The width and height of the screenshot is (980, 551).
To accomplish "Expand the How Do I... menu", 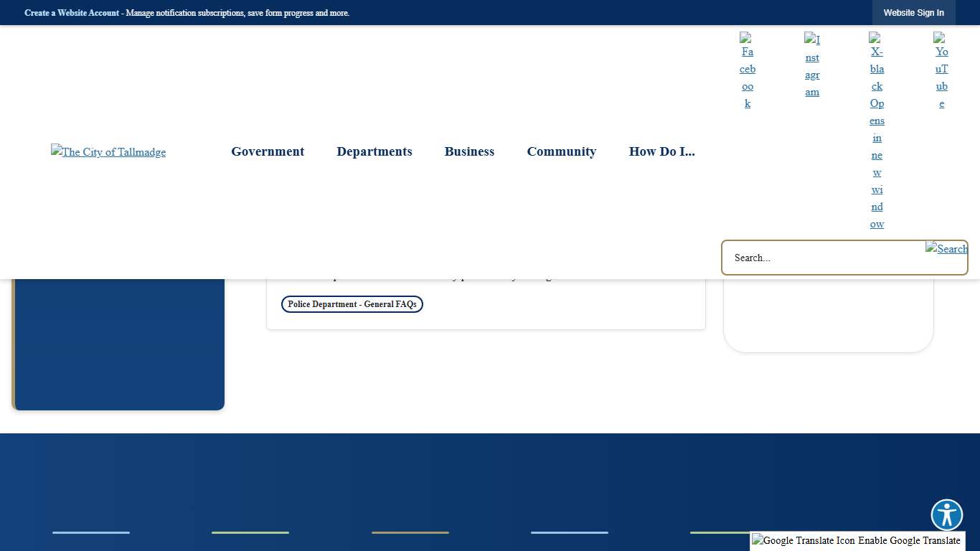I will click(x=661, y=151).
